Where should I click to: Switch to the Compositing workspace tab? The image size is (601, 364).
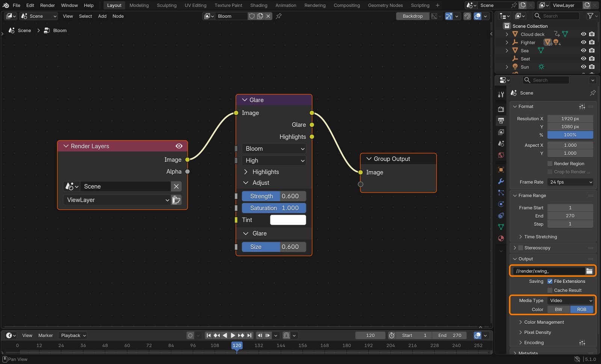pos(347,5)
